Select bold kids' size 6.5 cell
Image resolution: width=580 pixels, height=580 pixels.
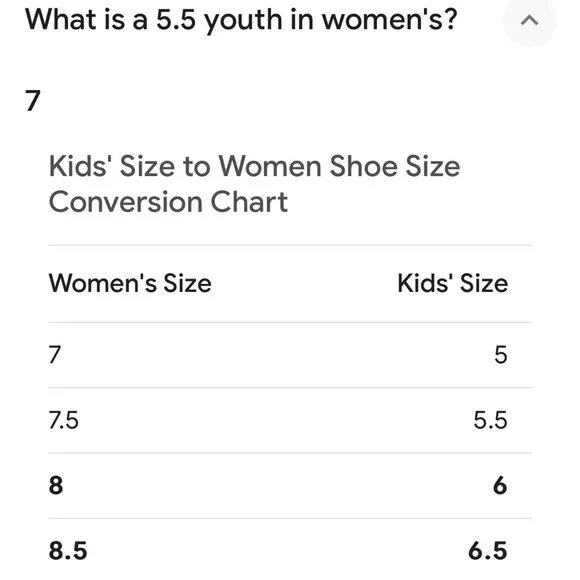tap(488, 551)
